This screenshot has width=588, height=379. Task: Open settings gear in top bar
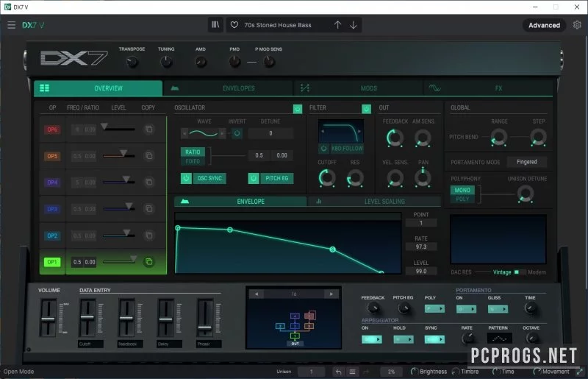coord(577,25)
